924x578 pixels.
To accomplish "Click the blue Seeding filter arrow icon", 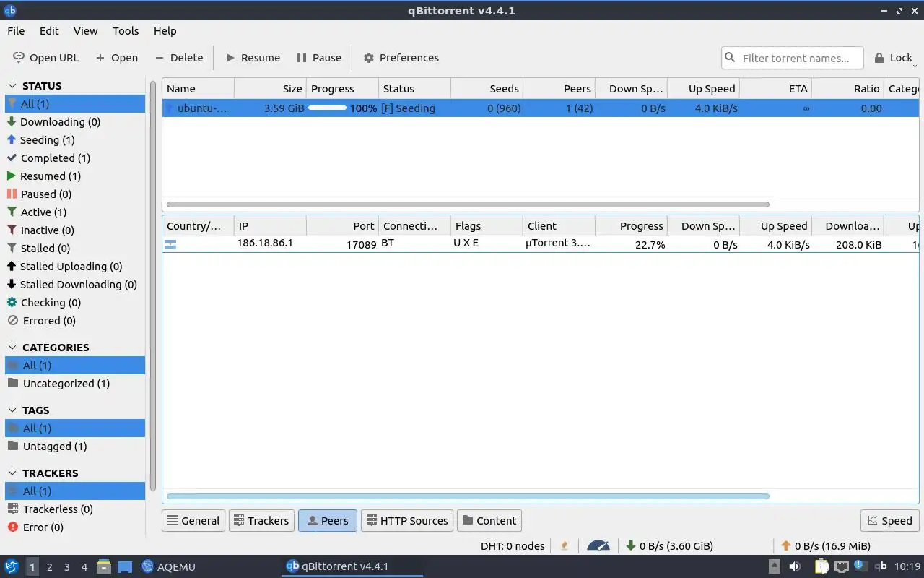I will click(x=12, y=140).
